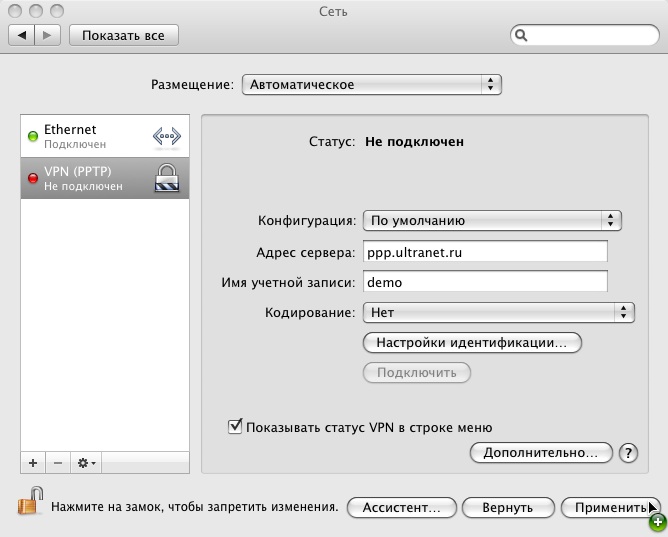The image size is (668, 537).
Task: Click the Показать все button
Action: pyautogui.click(x=124, y=35)
